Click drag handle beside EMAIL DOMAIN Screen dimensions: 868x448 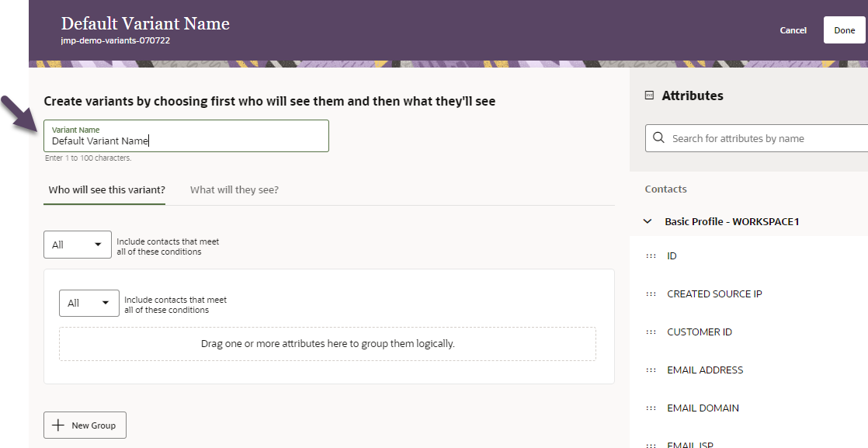(650, 408)
